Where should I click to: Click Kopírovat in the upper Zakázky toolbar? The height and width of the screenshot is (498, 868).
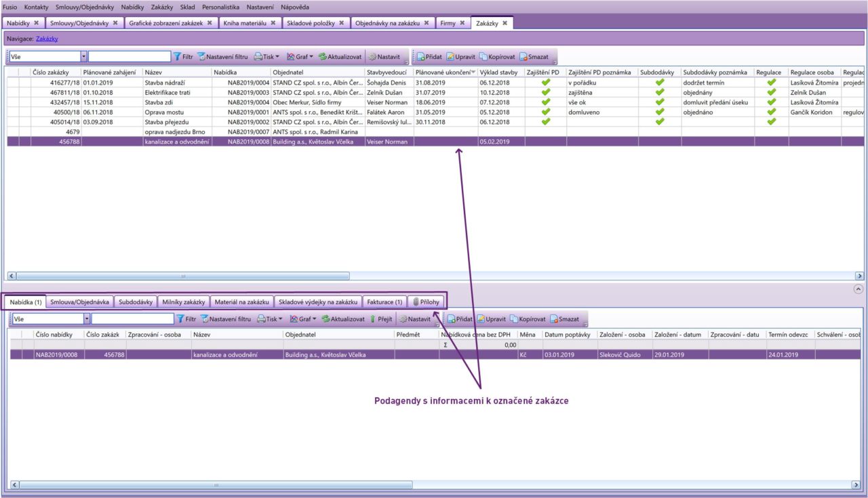(x=496, y=57)
